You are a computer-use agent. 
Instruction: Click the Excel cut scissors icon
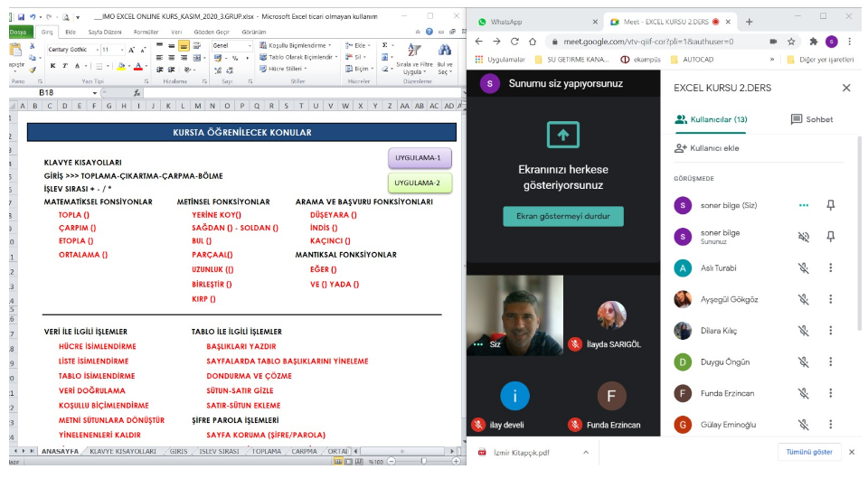coord(32,46)
